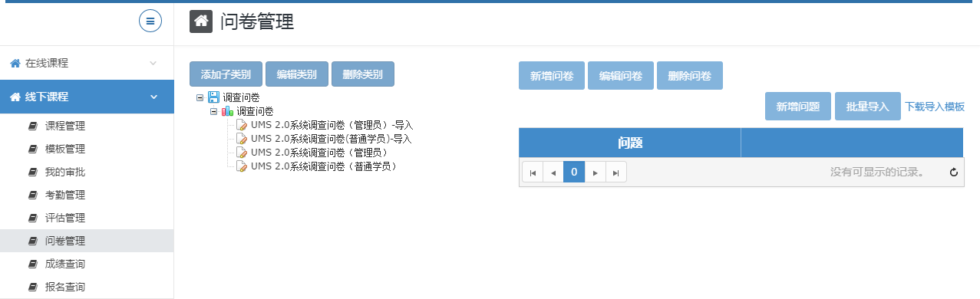Click the refresh icon in the pager bar

[x=954, y=172]
